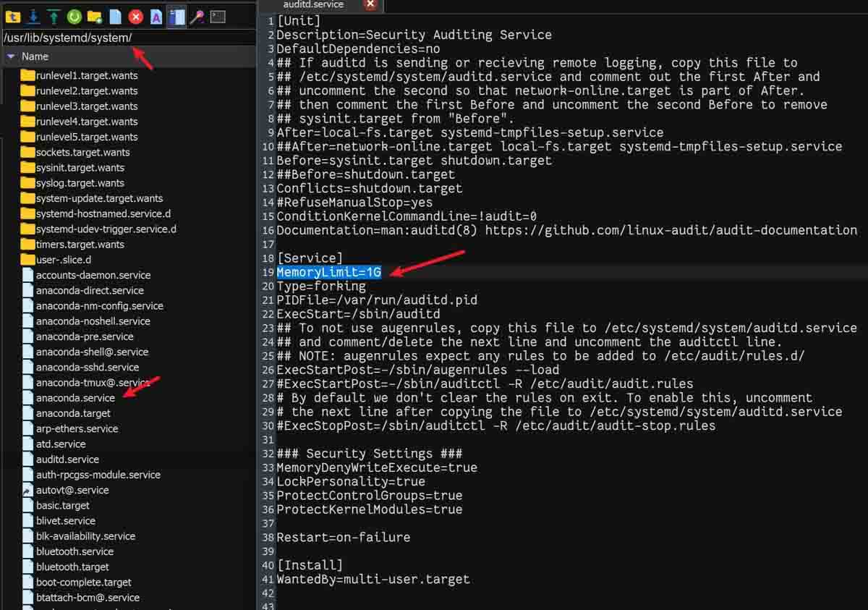Close the auditd.service tab with red X

(370, 4)
